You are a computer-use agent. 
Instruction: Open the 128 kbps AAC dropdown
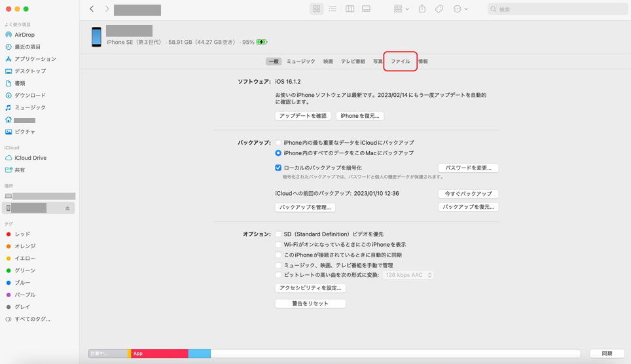pyautogui.click(x=408, y=275)
